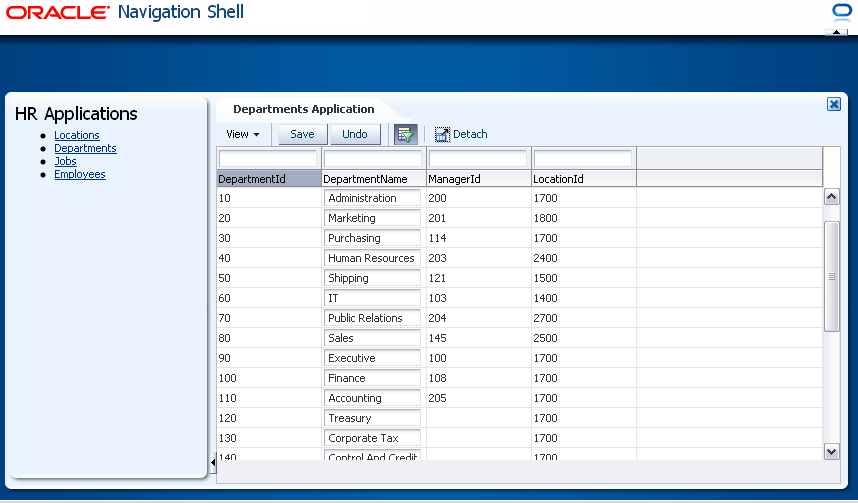Close the Departments Application panel
The image size is (858, 503).
click(833, 104)
